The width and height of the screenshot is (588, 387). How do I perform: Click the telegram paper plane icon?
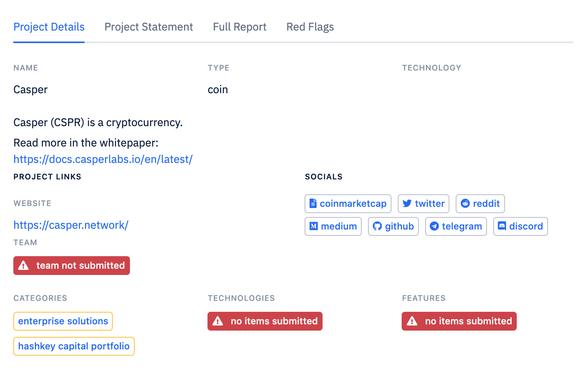[x=434, y=226]
